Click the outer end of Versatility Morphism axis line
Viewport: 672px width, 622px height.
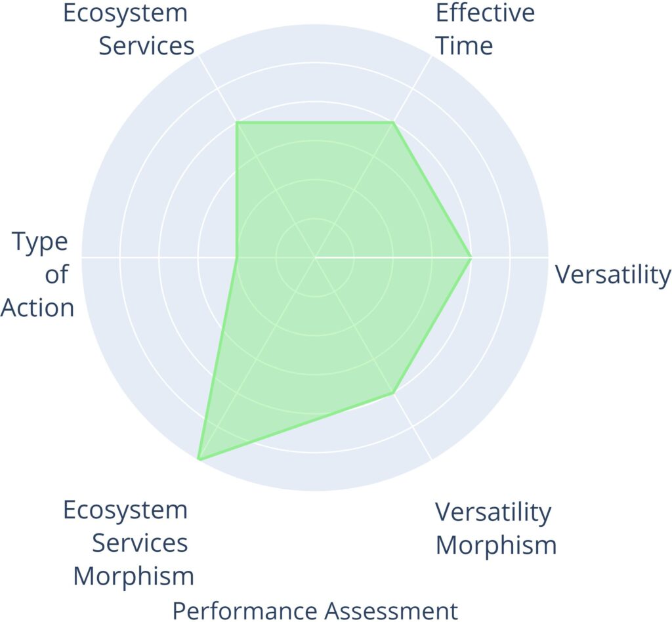click(x=431, y=459)
